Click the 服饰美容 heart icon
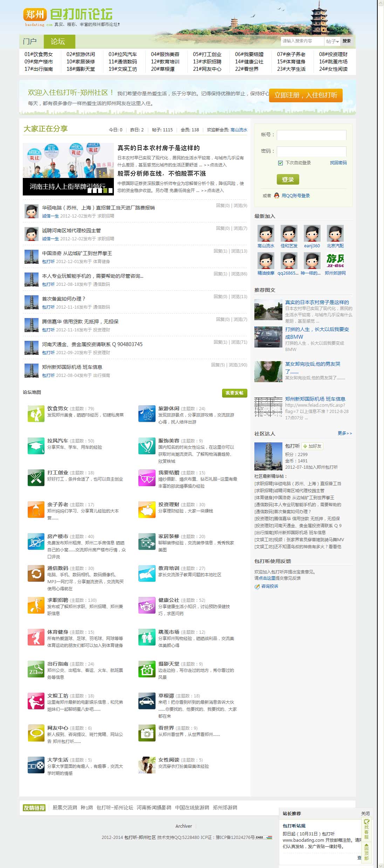Image resolution: width=384 pixels, height=868 pixels. pos(147,446)
